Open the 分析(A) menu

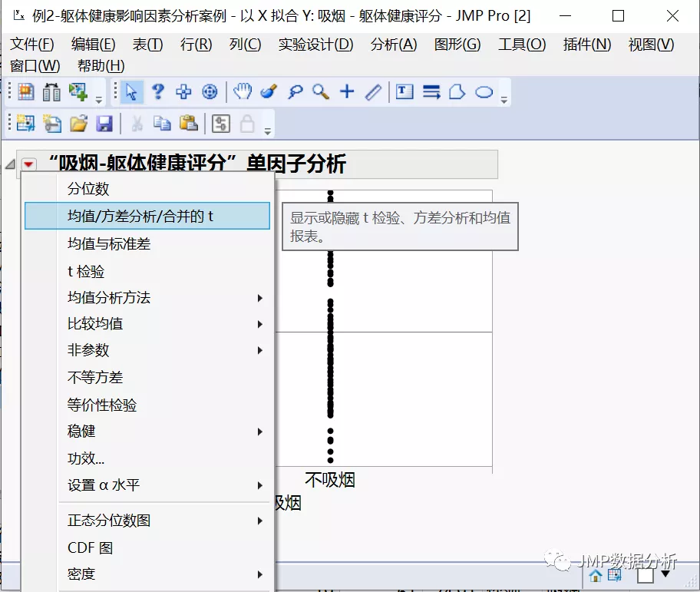(394, 45)
